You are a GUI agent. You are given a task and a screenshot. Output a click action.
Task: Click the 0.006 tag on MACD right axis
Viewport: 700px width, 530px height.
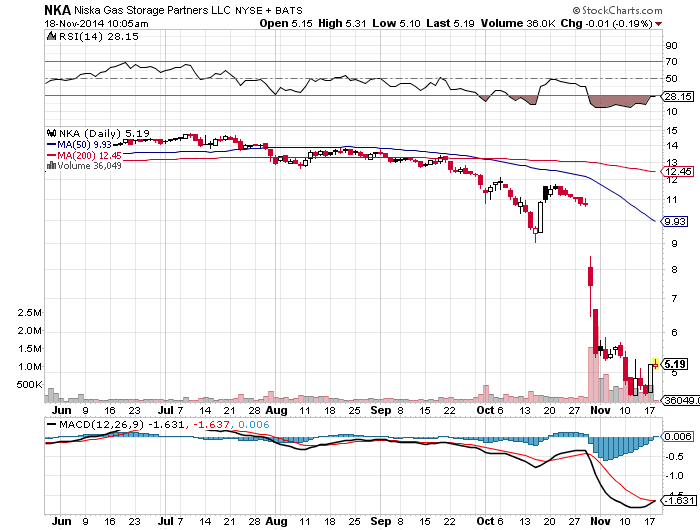coord(678,436)
